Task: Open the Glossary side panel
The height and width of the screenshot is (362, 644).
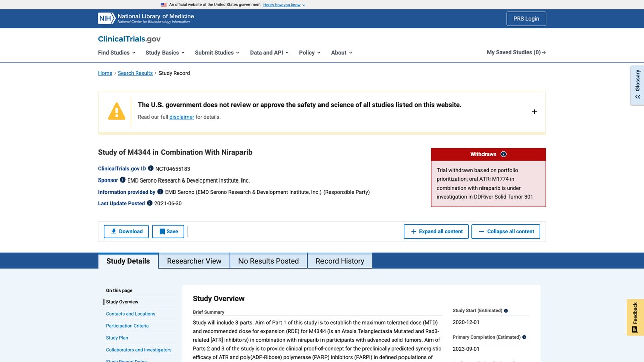Action: point(637,85)
